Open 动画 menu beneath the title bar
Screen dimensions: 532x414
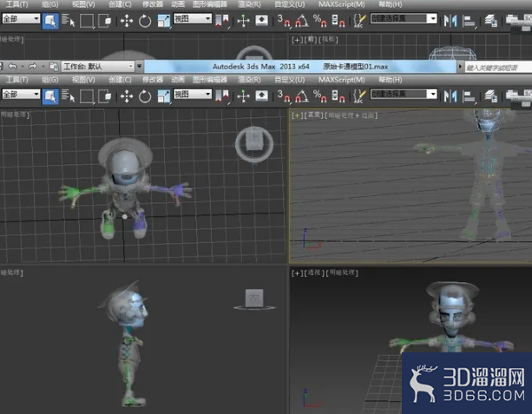pos(178,80)
